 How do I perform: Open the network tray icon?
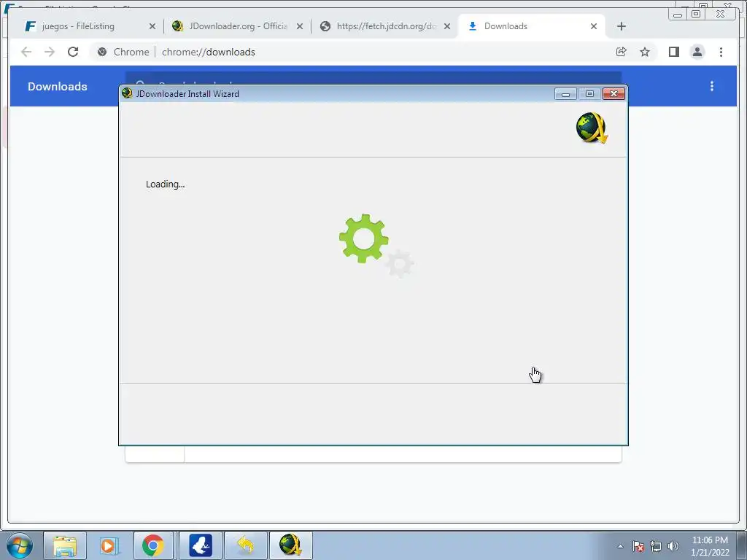[656, 546]
